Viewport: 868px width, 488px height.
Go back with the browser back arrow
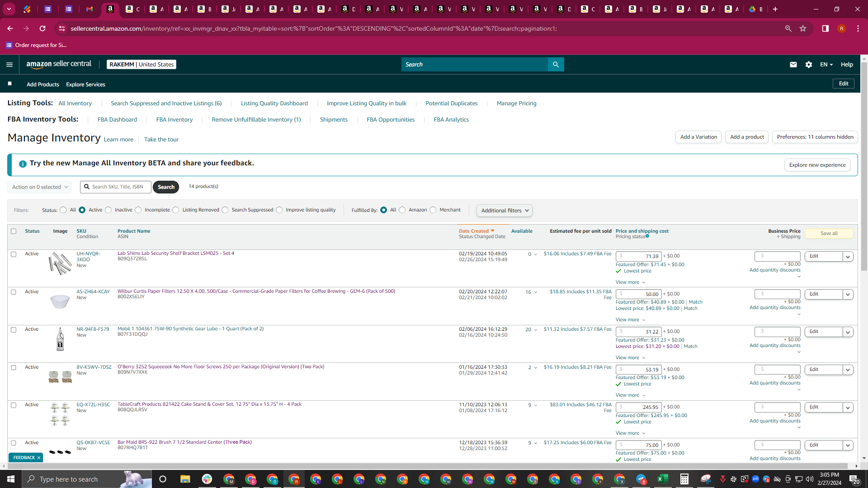point(10,28)
